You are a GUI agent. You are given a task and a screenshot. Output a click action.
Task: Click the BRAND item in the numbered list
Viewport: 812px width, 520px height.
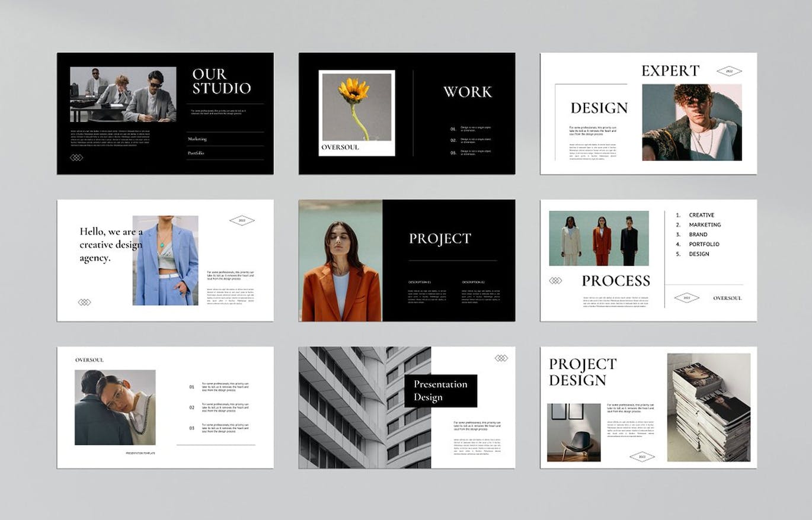point(698,235)
